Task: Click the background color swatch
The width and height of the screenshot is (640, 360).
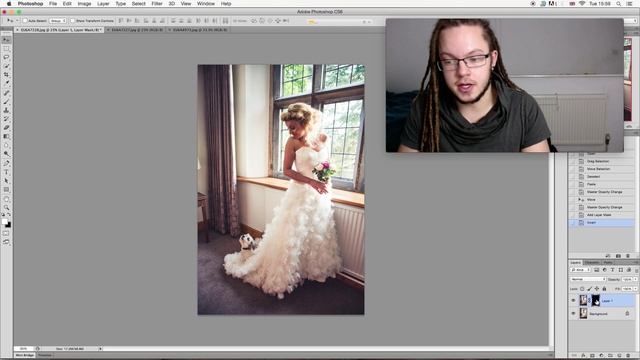Action: tap(8, 225)
